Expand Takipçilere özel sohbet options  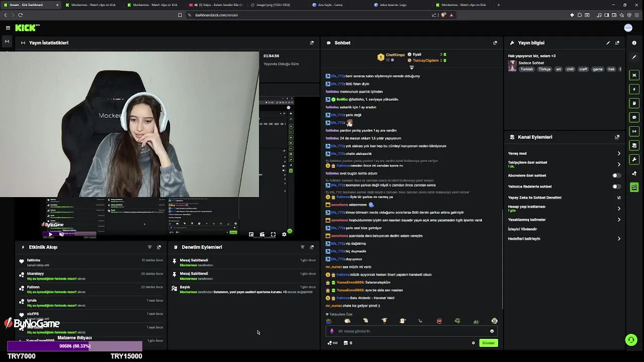pos(619,164)
